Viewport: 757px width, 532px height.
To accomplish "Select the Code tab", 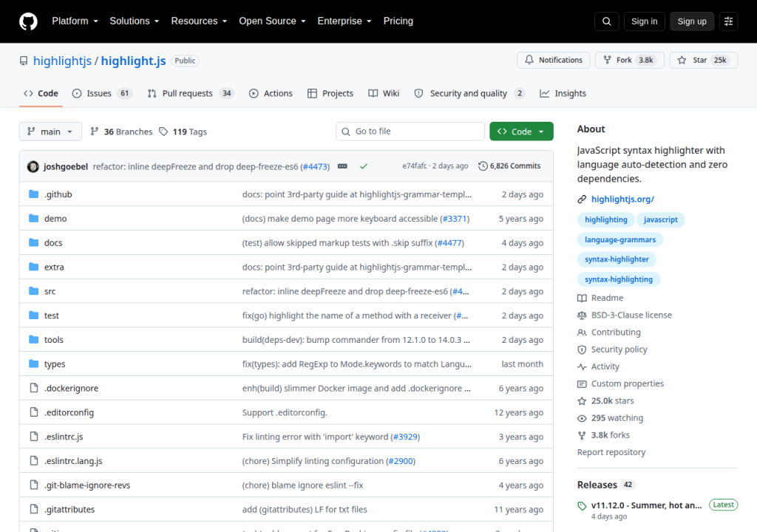I will (41, 93).
